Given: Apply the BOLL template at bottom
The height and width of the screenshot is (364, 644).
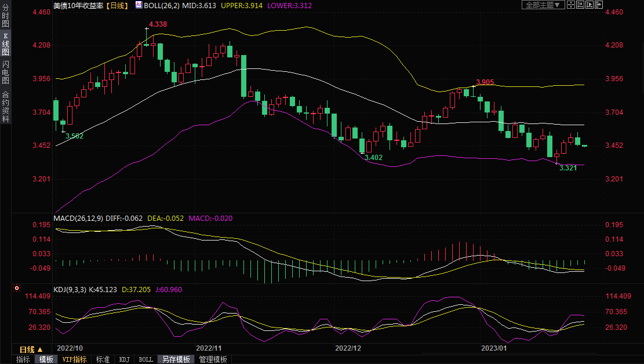Looking at the screenshot, I should tap(145, 359).
